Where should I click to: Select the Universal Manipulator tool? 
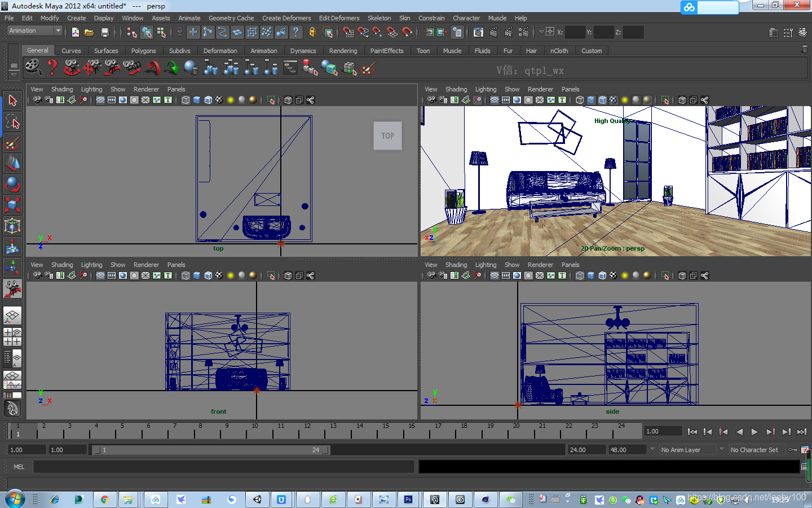point(12,226)
